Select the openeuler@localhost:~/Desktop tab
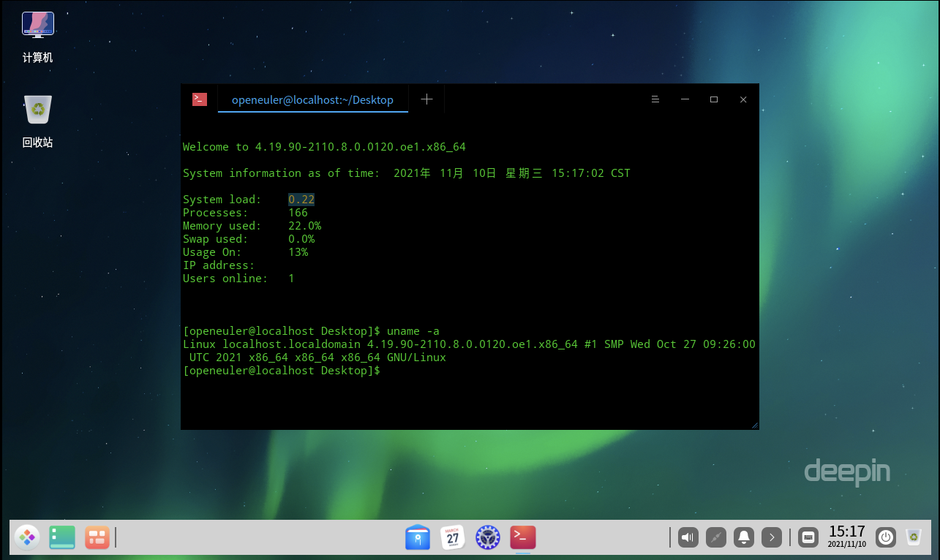 pos(312,100)
